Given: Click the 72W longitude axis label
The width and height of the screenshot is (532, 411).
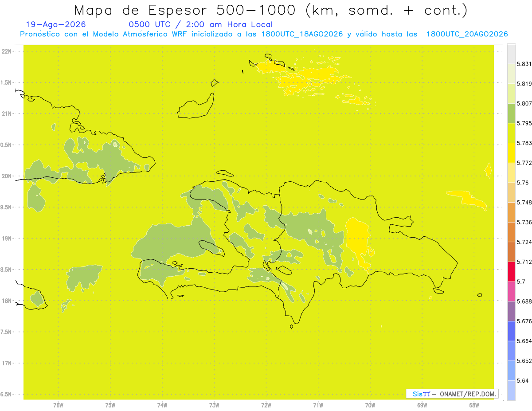Looking at the screenshot, I should coord(266,405).
